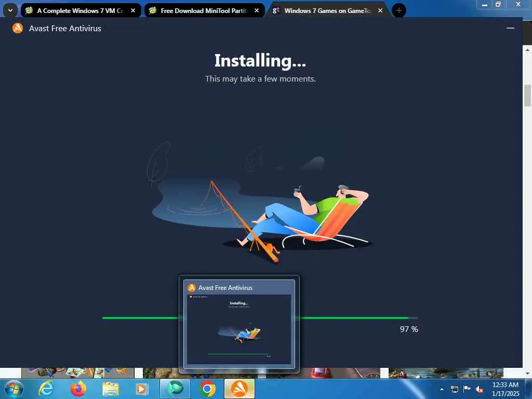Click the green installation progress bar
The image size is (532, 399).
(260, 318)
